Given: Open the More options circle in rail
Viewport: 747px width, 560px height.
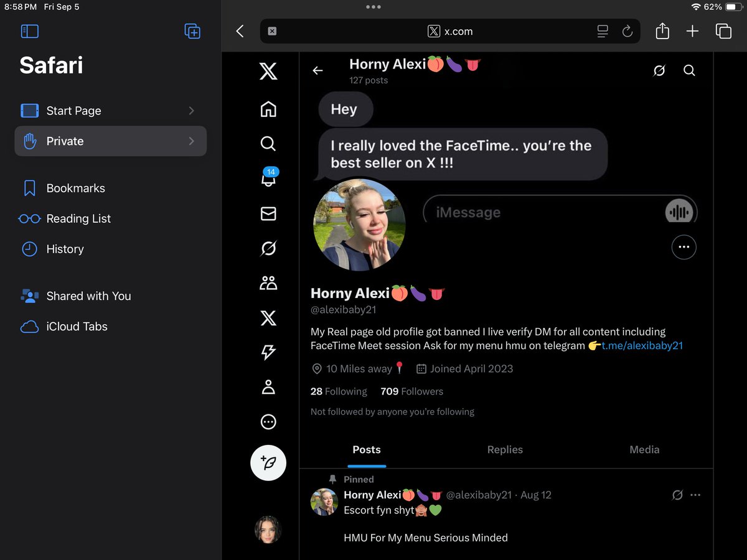Looking at the screenshot, I should coord(268,422).
